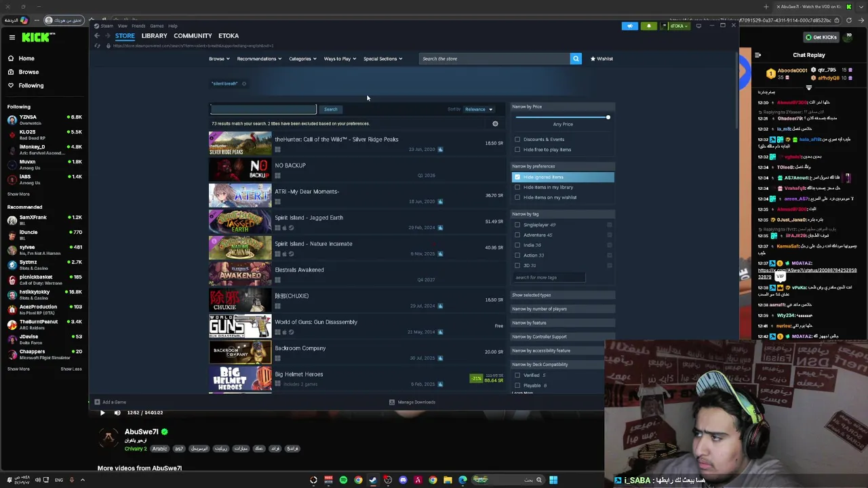868x488 pixels.
Task: Expand Ways to Play dropdown
Action: tap(340, 59)
